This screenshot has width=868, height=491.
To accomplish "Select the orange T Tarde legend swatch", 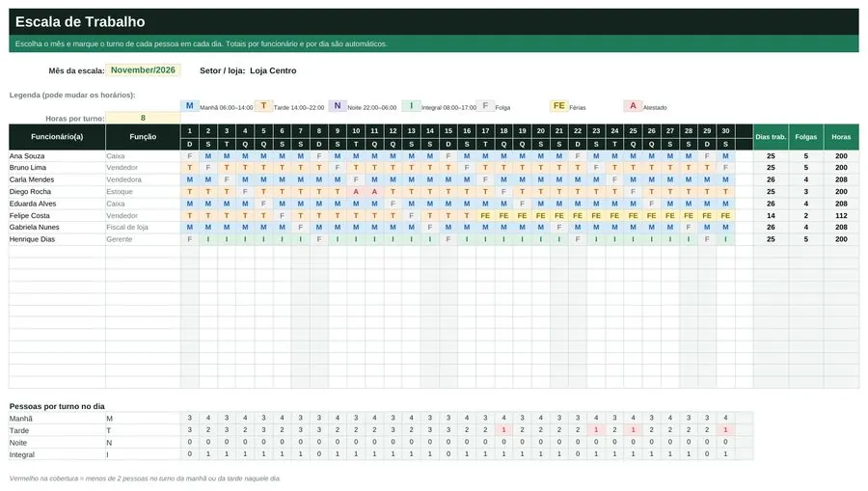I will coord(263,106).
